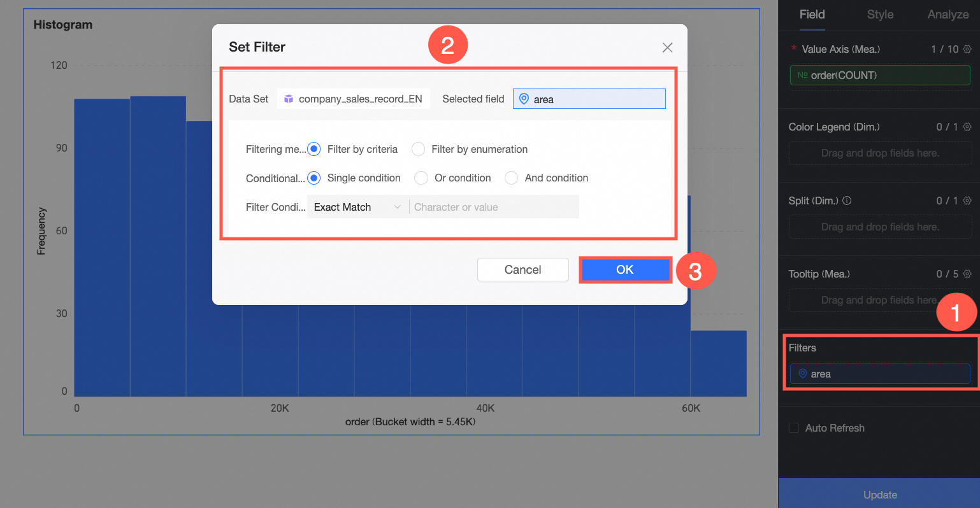
Task: Choose Or condition option
Action: [421, 178]
